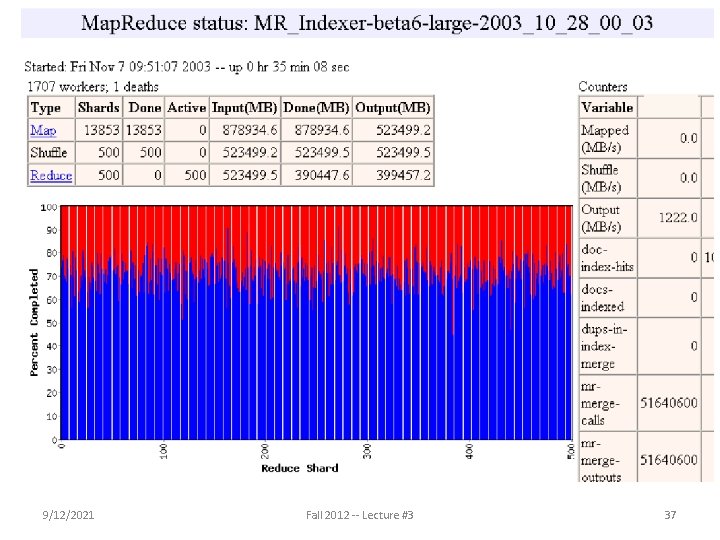Open the Reduce link in status table
This screenshot has height=540, width=720.
[51, 175]
